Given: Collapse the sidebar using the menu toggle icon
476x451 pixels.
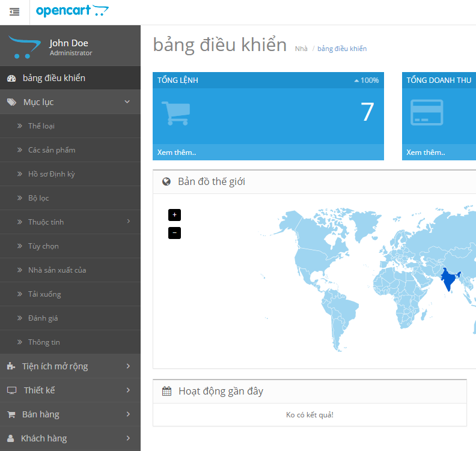Looking at the screenshot, I should click(14, 12).
